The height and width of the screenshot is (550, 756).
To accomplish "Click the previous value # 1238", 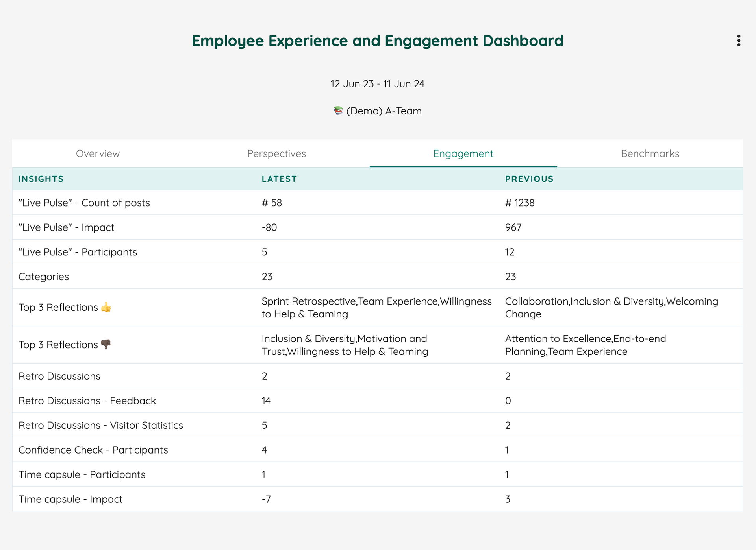I will point(520,203).
